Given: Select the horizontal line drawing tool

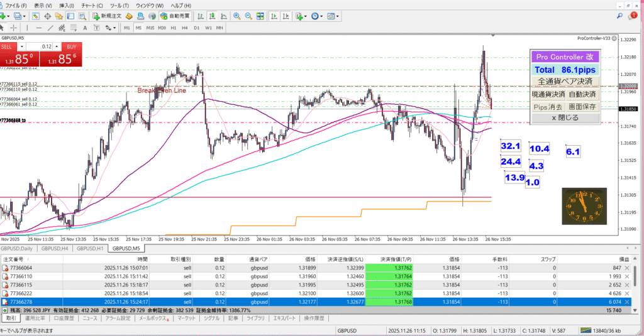Looking at the screenshot, I should click(x=39, y=28).
